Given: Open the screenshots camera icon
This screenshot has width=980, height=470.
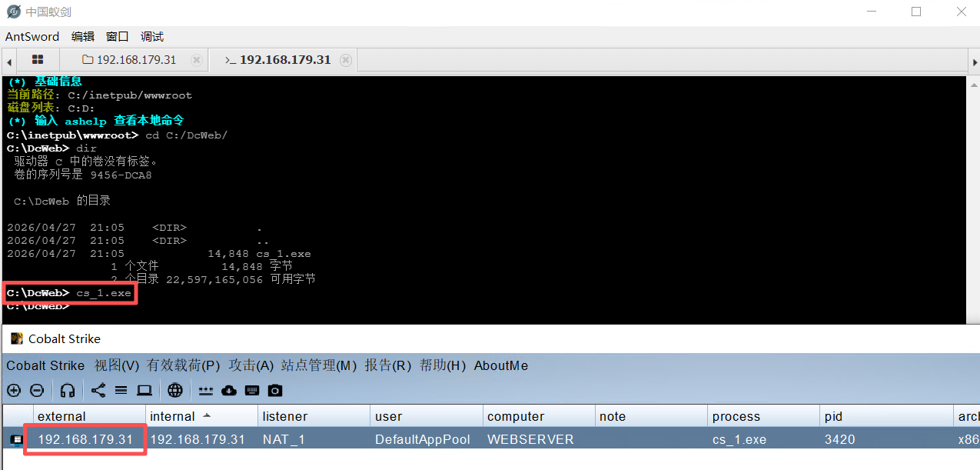Looking at the screenshot, I should [x=275, y=391].
